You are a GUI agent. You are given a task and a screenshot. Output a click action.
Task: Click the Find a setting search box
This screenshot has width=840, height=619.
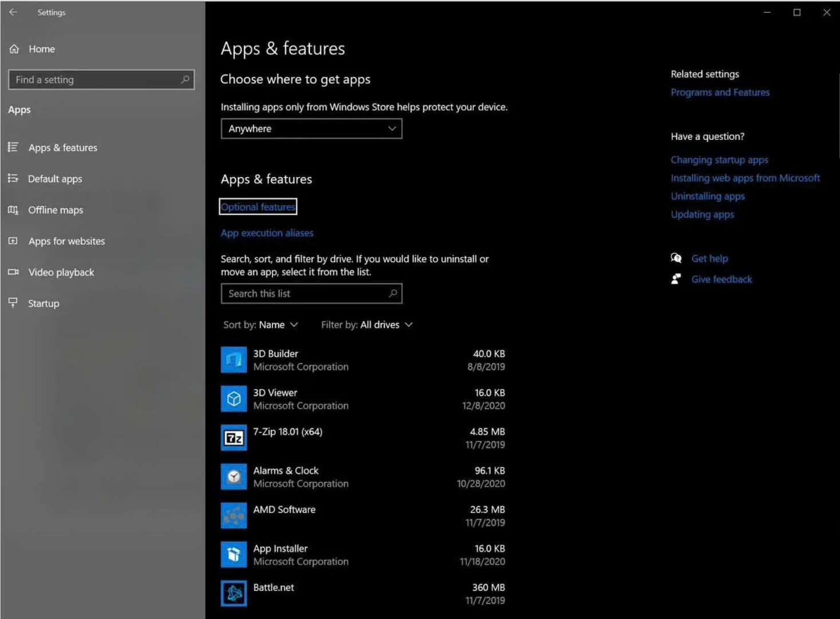[x=96, y=80]
